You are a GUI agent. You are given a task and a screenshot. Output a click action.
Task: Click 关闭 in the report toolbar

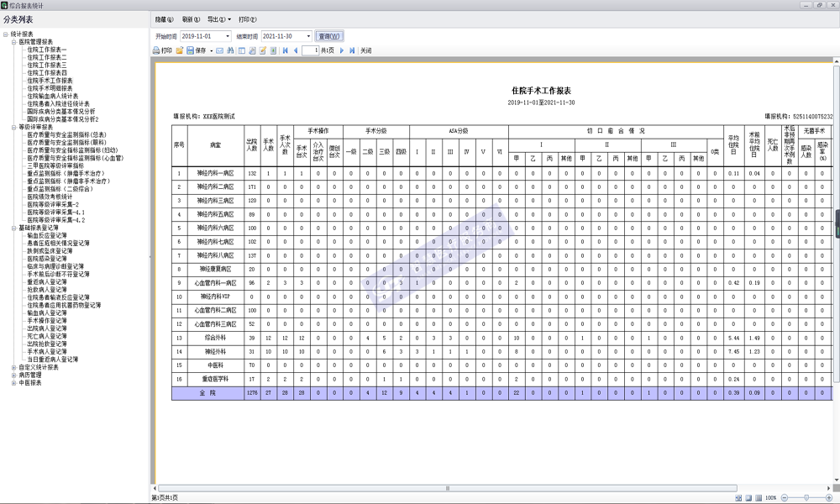365,50
